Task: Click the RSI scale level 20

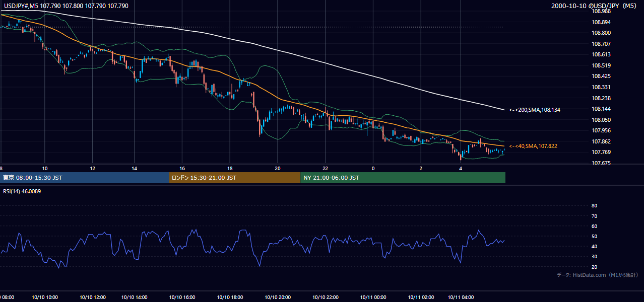Action: (595, 267)
